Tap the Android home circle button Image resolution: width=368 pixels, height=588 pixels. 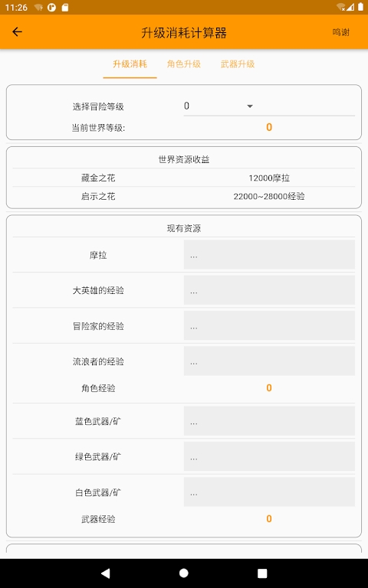coord(184,573)
